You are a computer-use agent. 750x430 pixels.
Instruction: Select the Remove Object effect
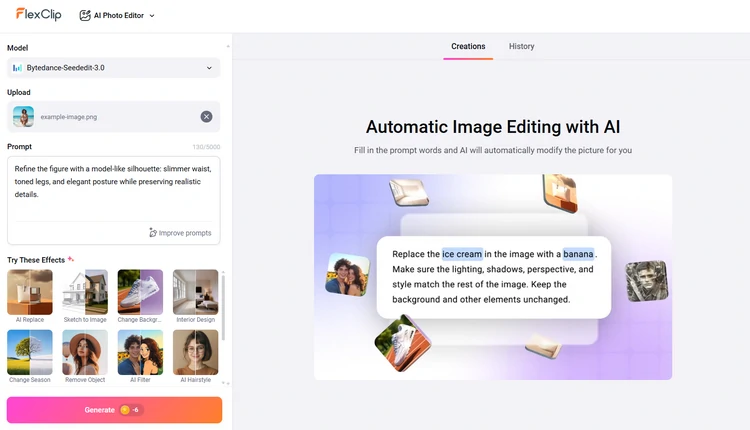tap(85, 356)
